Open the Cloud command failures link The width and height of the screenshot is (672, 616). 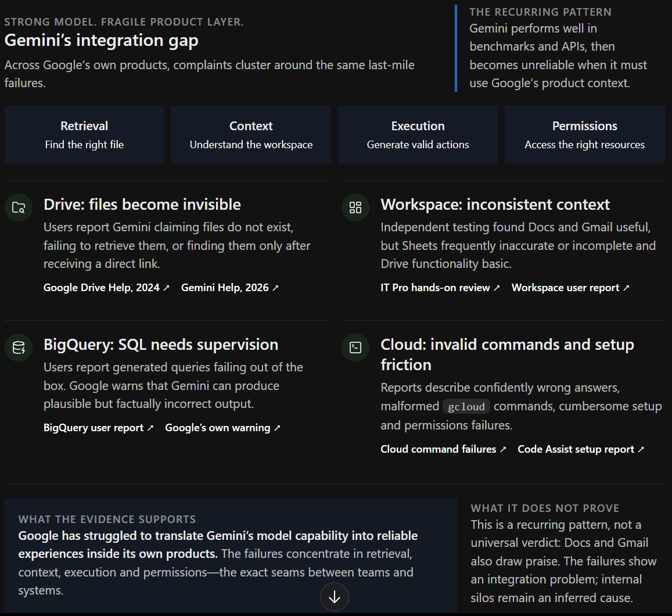[x=443, y=449]
